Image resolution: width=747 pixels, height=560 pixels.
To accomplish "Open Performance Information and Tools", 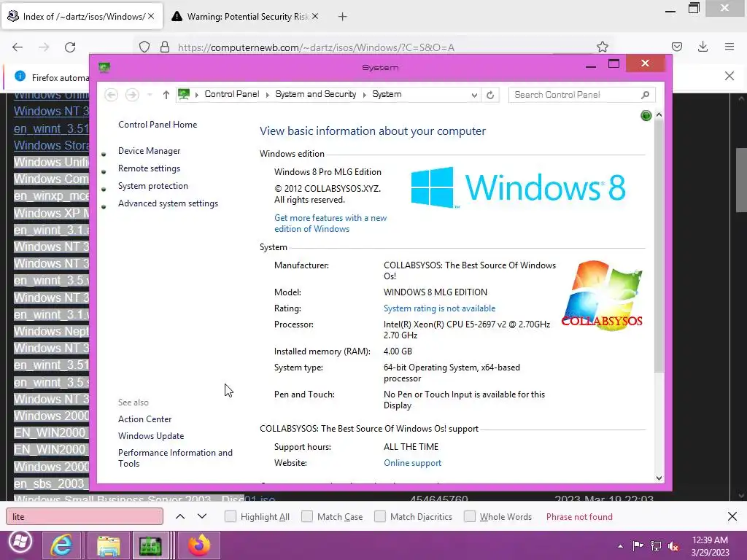I will (x=175, y=458).
